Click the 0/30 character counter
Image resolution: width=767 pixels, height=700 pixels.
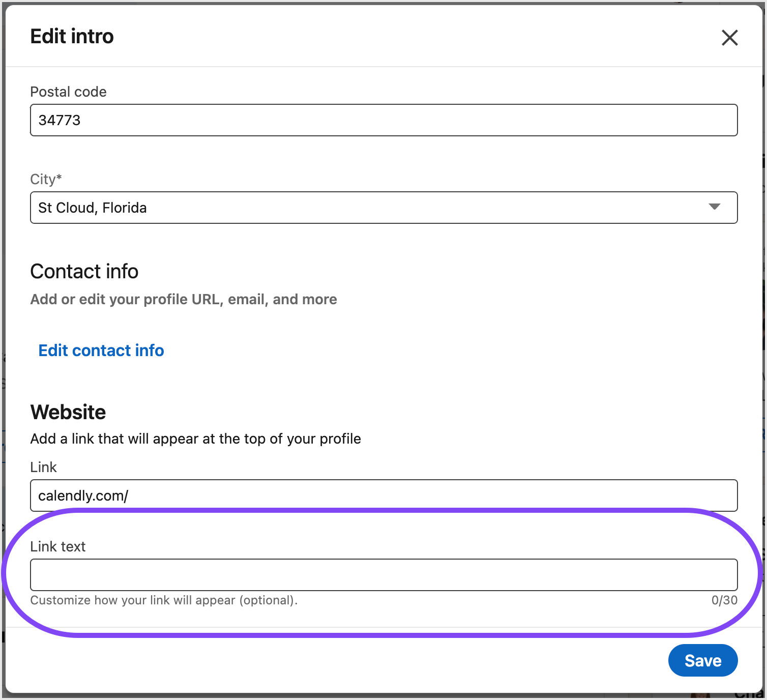(x=724, y=600)
